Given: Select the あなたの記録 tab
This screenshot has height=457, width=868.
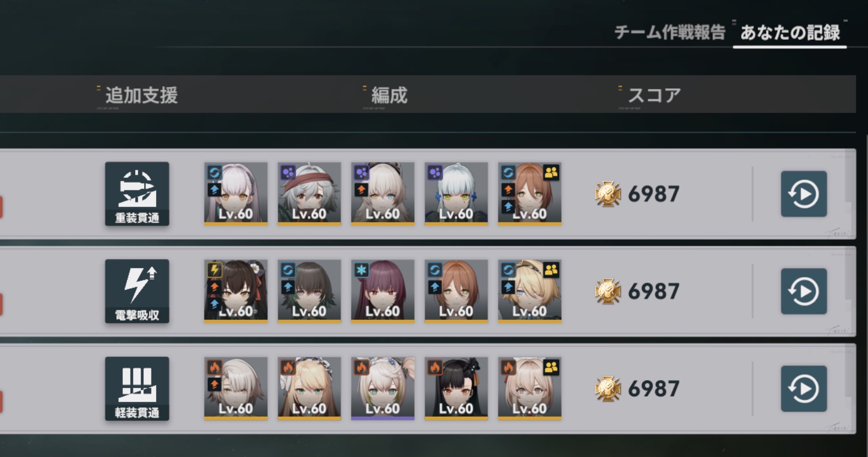Looking at the screenshot, I should [790, 33].
